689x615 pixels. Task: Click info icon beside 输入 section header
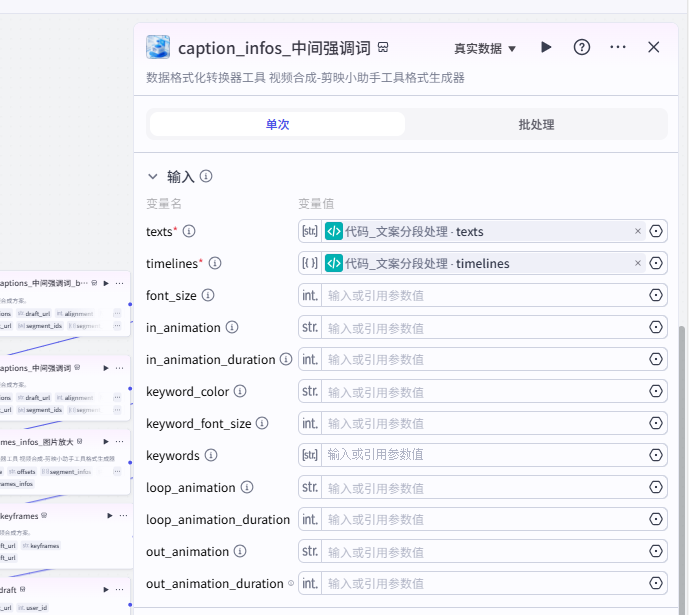[x=206, y=176]
